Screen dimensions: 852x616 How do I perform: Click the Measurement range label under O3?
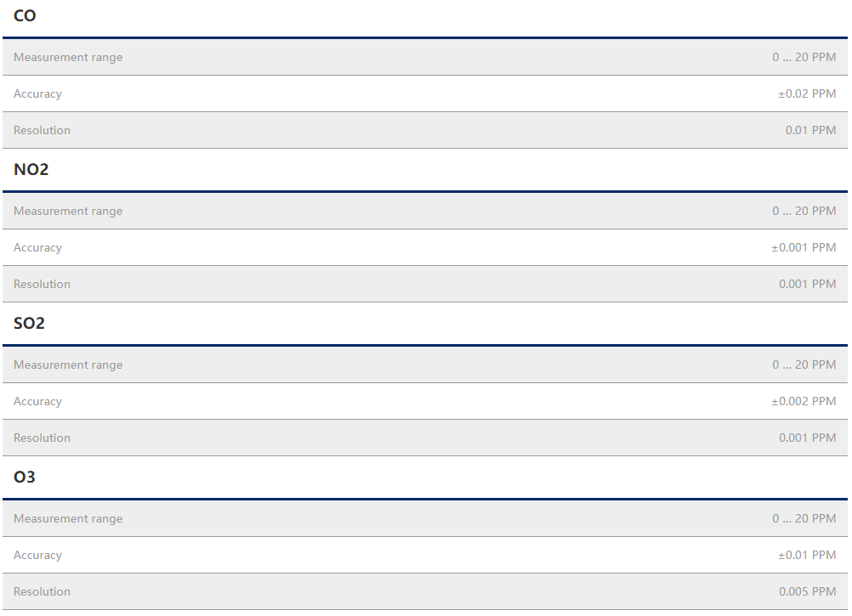[68, 519]
